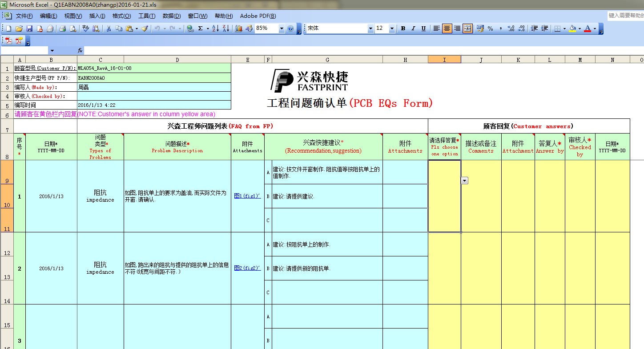Apply currency style format

[480, 28]
